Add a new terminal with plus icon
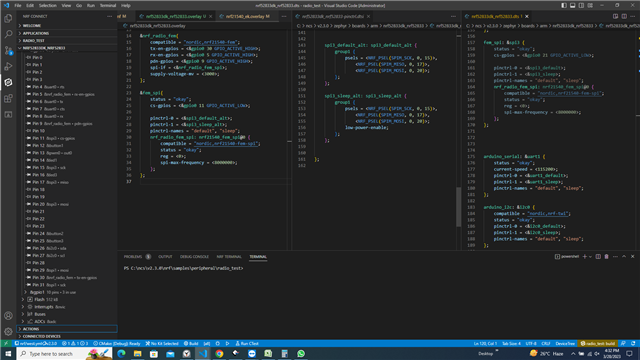 coord(584,257)
